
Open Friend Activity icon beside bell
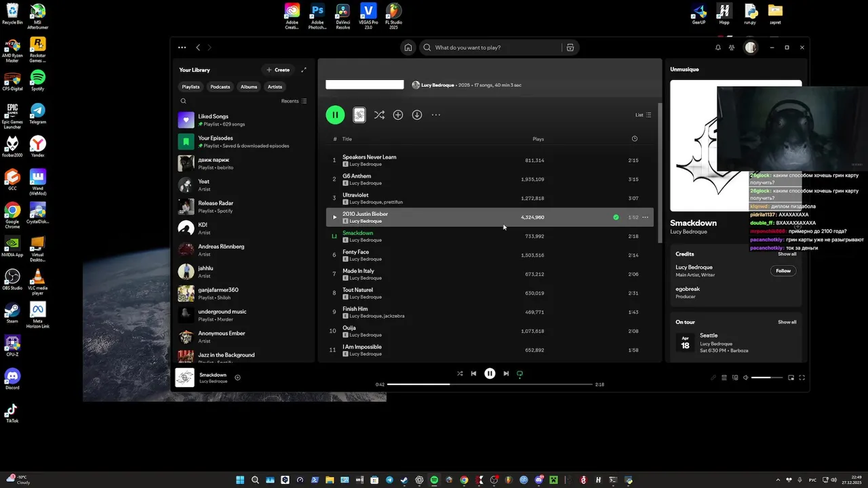point(732,47)
